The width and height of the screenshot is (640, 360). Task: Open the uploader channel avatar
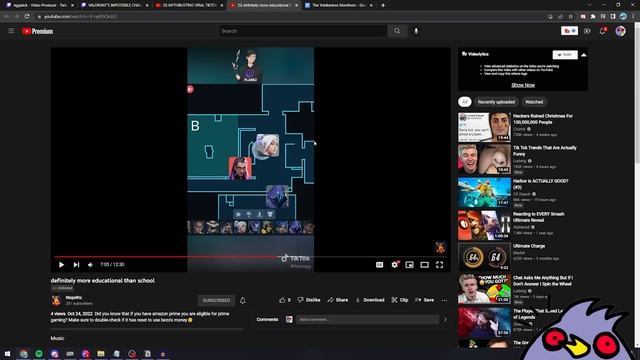[56, 300]
